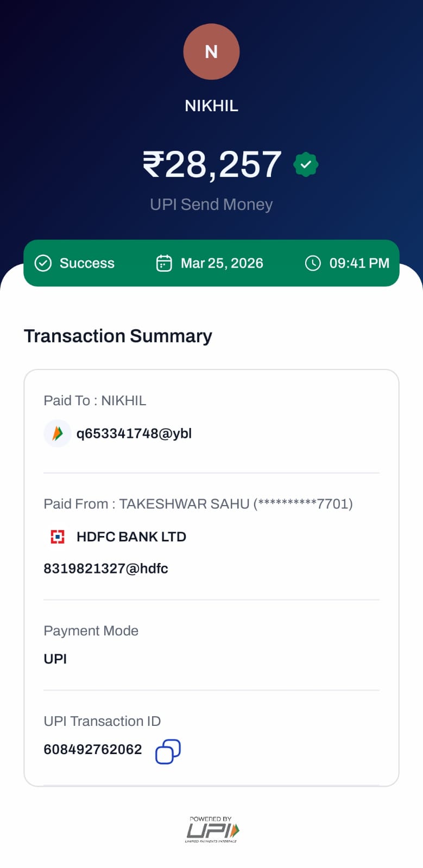Tap the Transaction Summary heading
Screen dimensions: 423x868
click(x=118, y=336)
